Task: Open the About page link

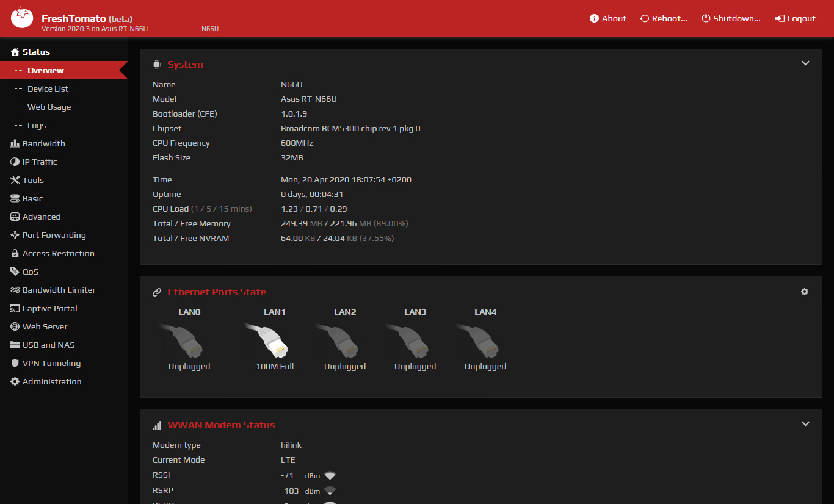Action: click(608, 18)
